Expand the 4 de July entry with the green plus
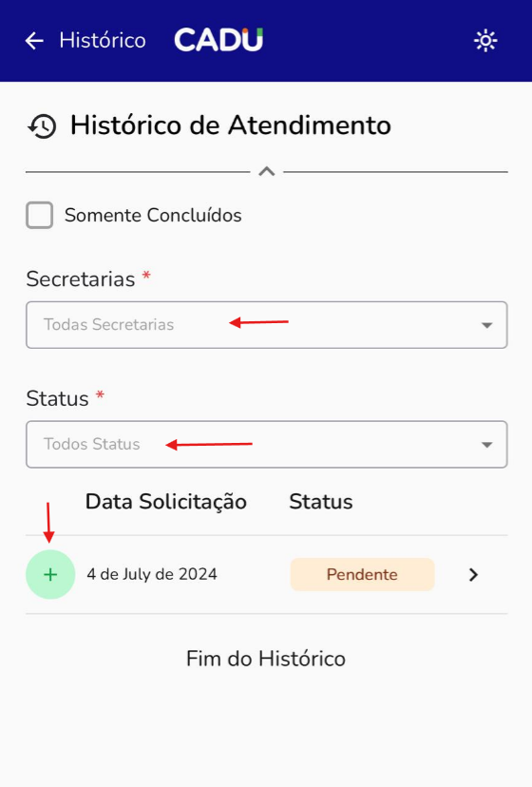Image resolution: width=532 pixels, height=787 pixels. [50, 575]
